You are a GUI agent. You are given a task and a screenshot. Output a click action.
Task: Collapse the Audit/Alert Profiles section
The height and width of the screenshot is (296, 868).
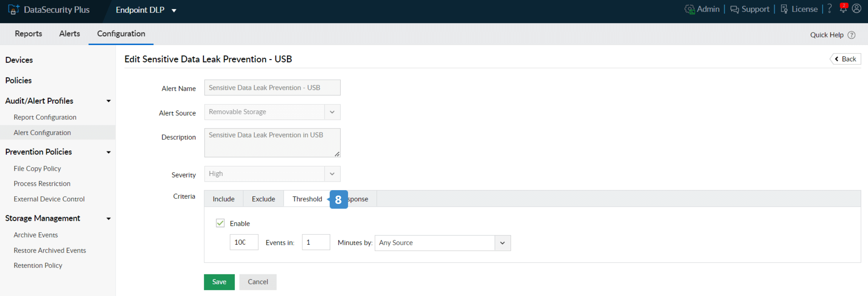point(109,101)
